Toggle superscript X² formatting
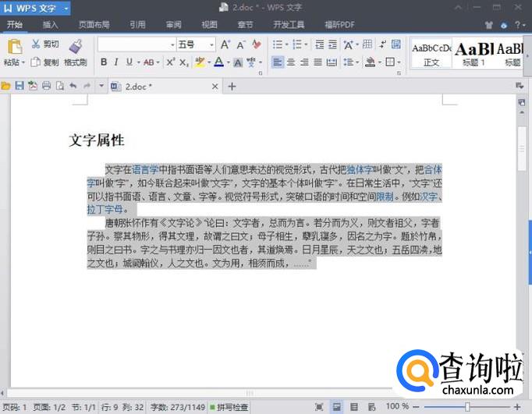This screenshot has height=414, width=532. (x=171, y=62)
